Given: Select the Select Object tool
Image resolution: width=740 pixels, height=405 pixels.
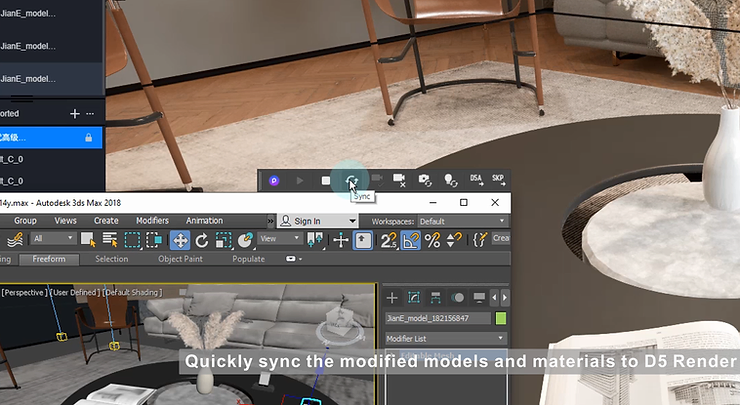Looking at the screenshot, I should click(x=88, y=240).
